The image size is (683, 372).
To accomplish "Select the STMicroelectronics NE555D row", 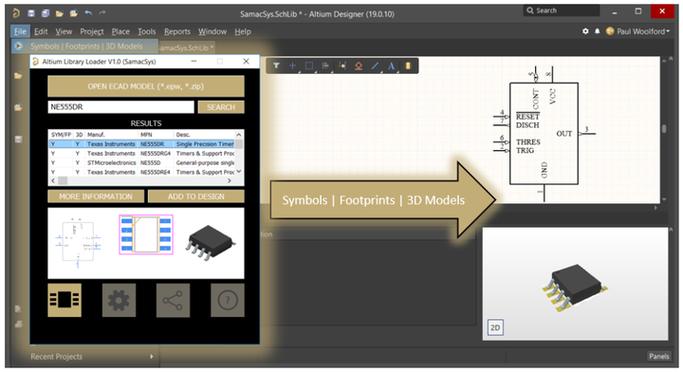I will click(x=142, y=163).
